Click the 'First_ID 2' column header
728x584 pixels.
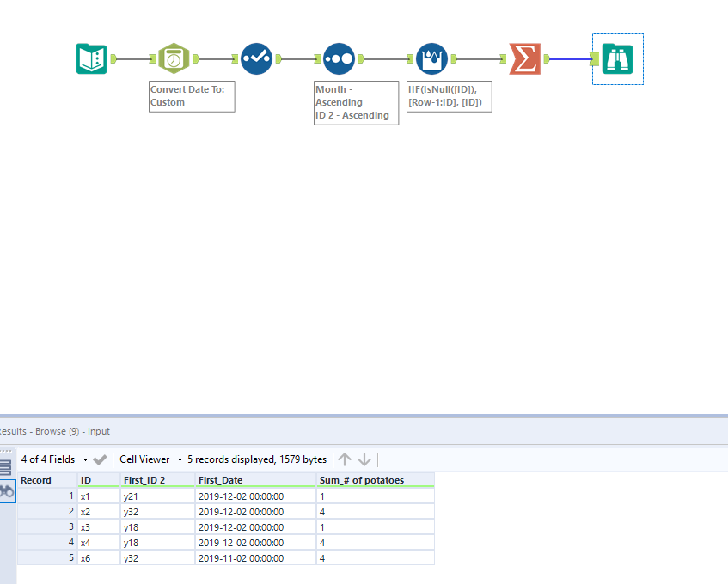(x=157, y=480)
